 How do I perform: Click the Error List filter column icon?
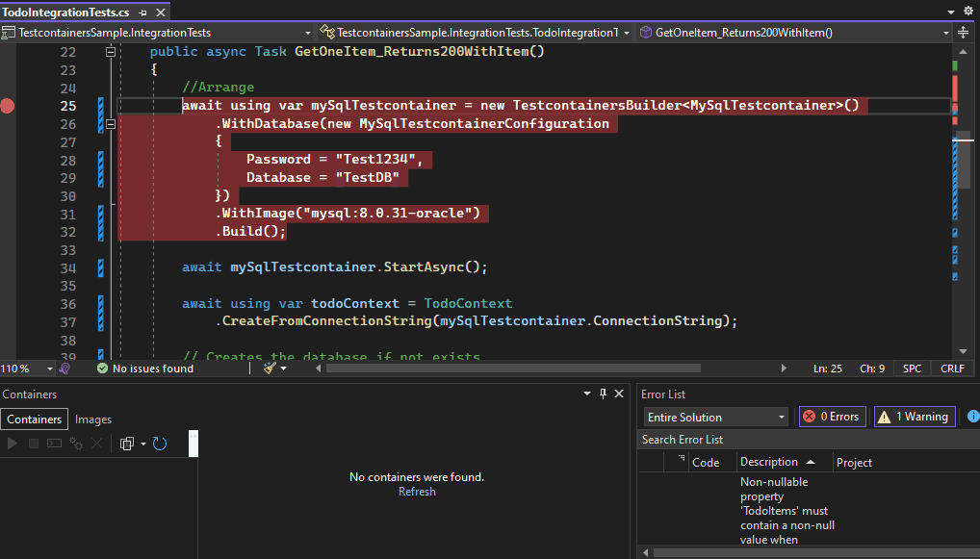682,459
